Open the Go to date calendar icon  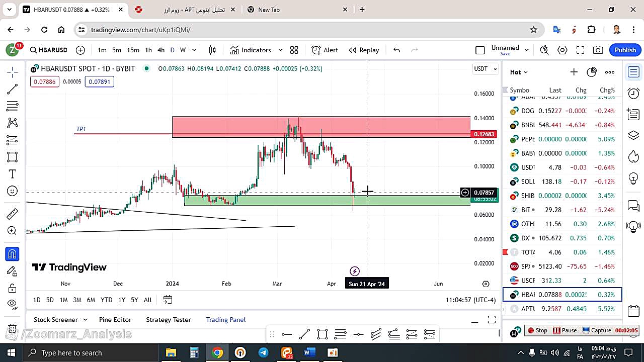click(168, 300)
